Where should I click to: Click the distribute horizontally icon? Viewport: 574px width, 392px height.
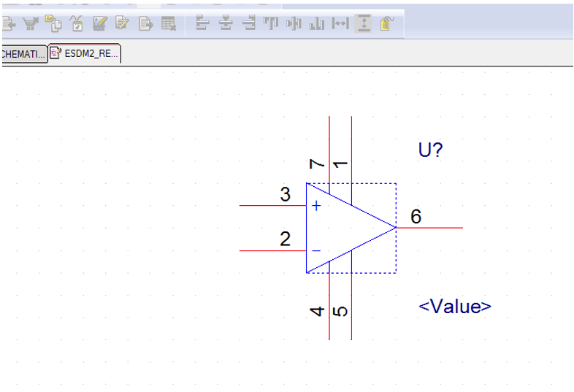(340, 24)
